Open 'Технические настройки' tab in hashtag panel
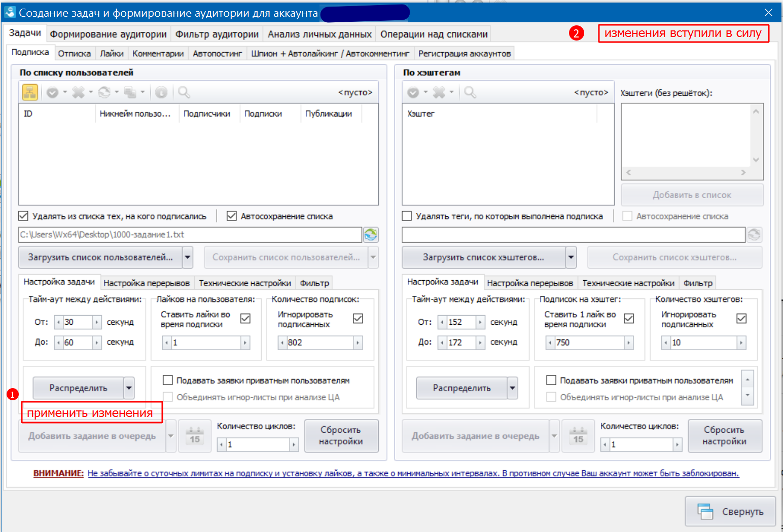 tap(628, 283)
